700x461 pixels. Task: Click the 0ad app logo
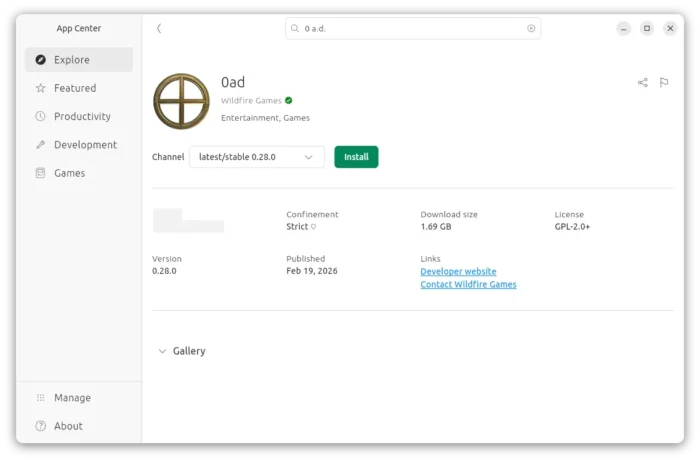pyautogui.click(x=181, y=101)
